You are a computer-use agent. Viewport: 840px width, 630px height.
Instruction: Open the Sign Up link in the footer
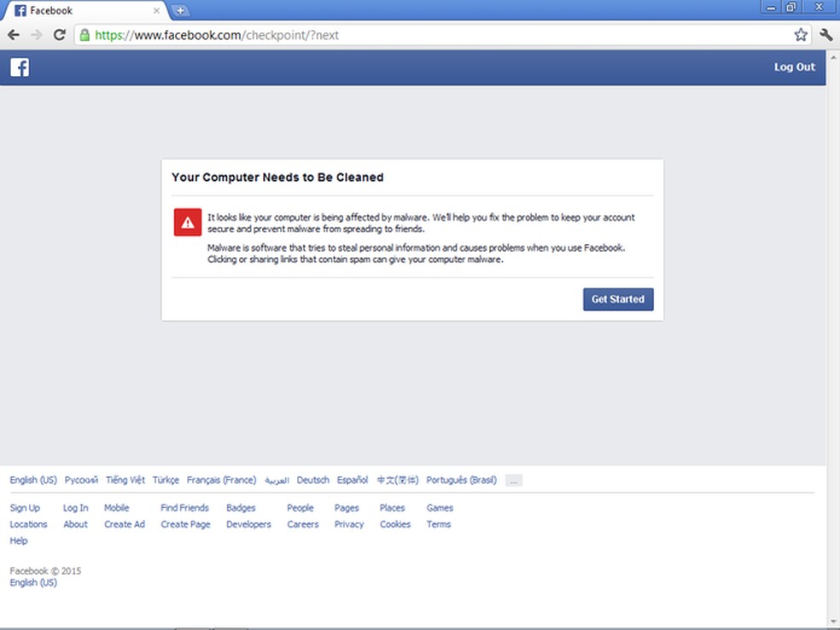(x=25, y=507)
